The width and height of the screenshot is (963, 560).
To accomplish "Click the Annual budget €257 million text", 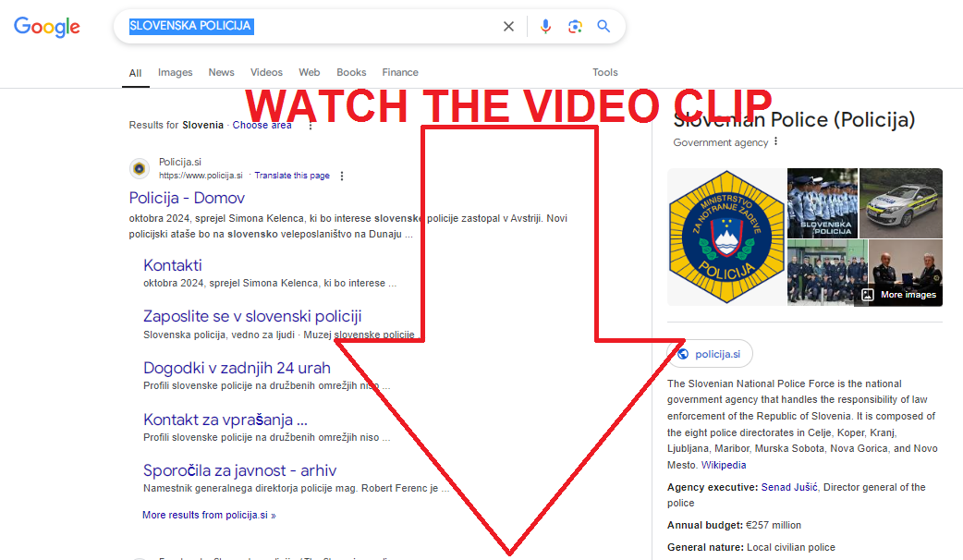I will click(734, 525).
